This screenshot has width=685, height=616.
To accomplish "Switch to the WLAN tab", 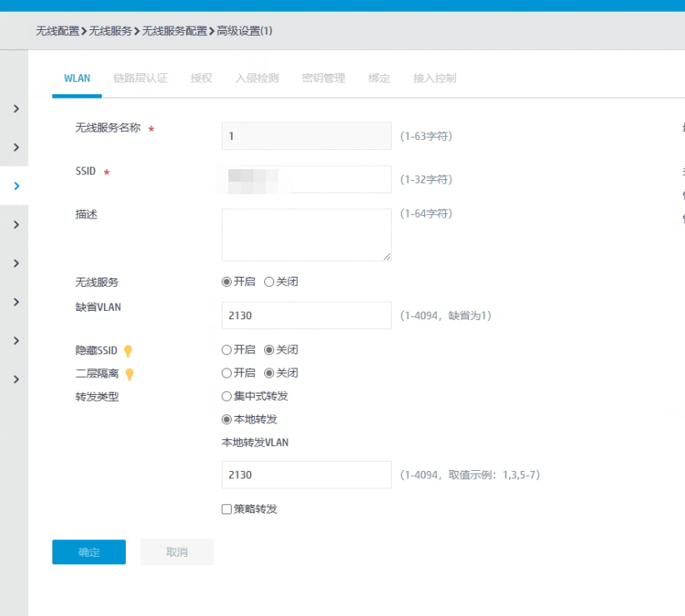I will click(x=77, y=78).
